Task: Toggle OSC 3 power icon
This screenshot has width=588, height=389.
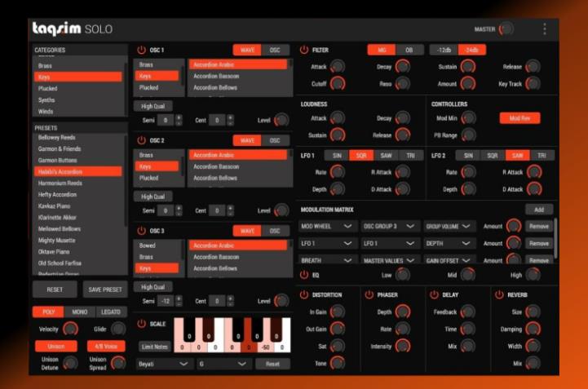Action: click(141, 231)
